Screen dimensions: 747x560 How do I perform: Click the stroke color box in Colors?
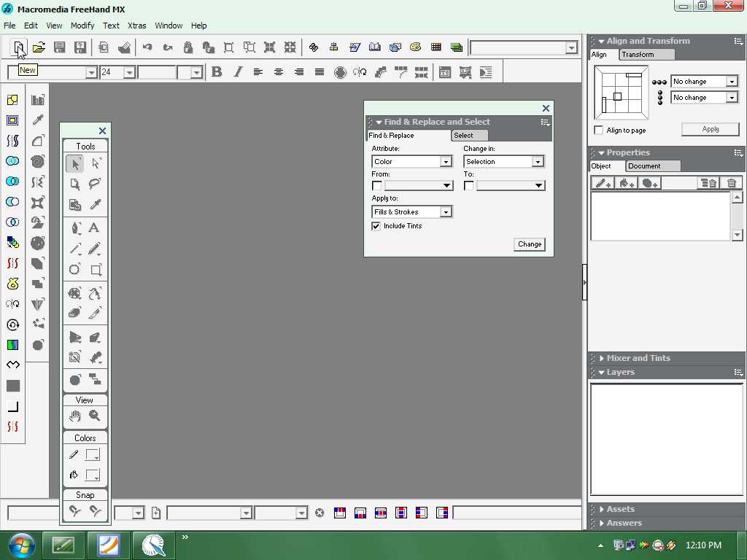93,455
